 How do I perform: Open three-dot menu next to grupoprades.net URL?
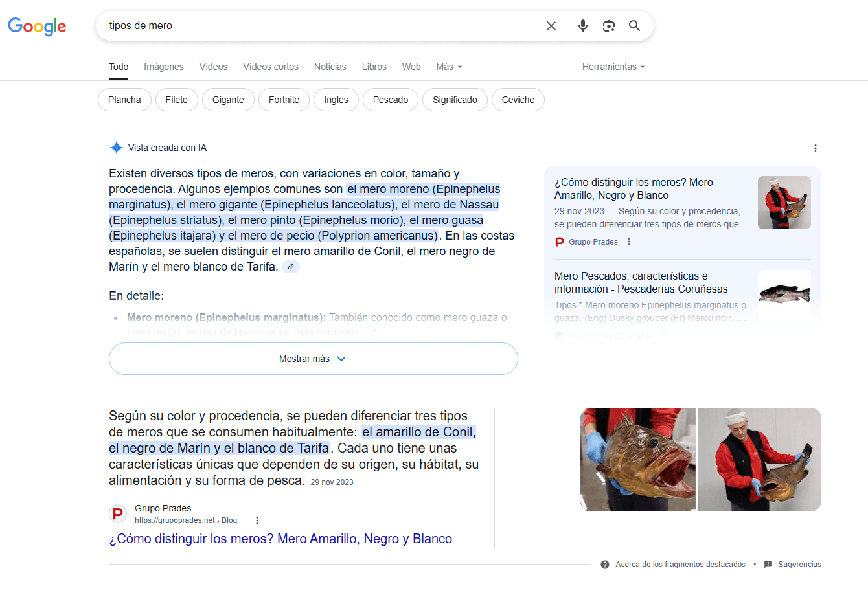[257, 520]
